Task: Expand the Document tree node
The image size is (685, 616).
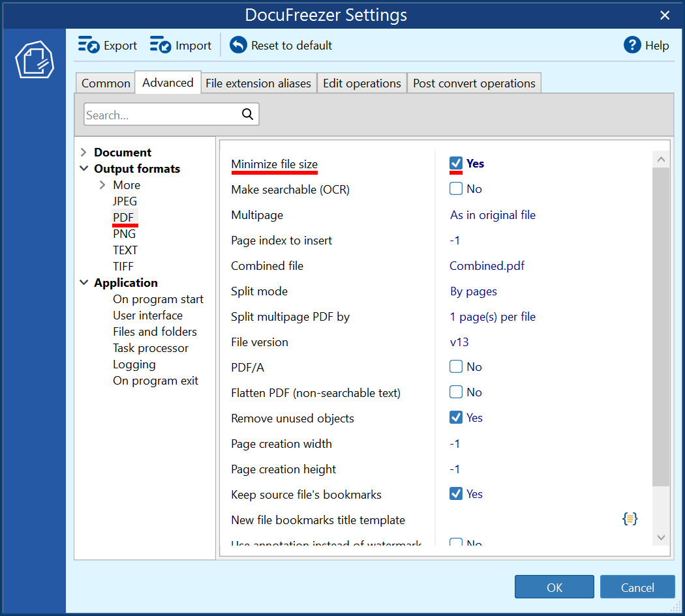Action: coord(84,153)
